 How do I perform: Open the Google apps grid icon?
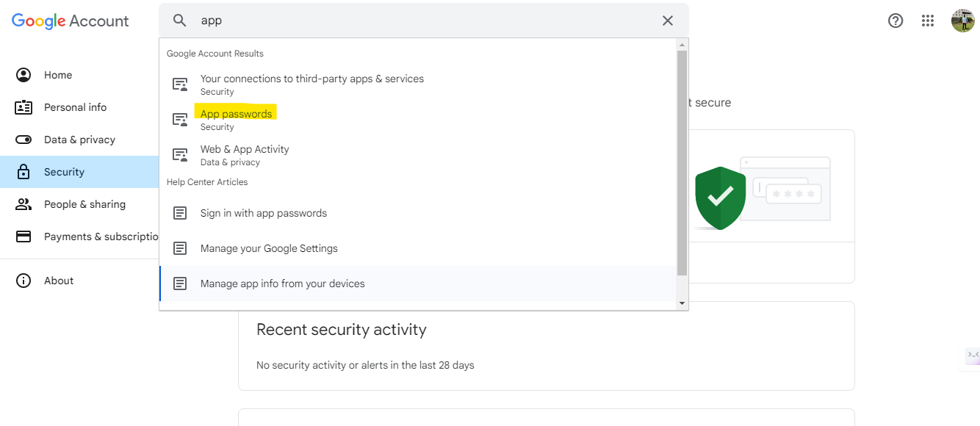click(928, 21)
